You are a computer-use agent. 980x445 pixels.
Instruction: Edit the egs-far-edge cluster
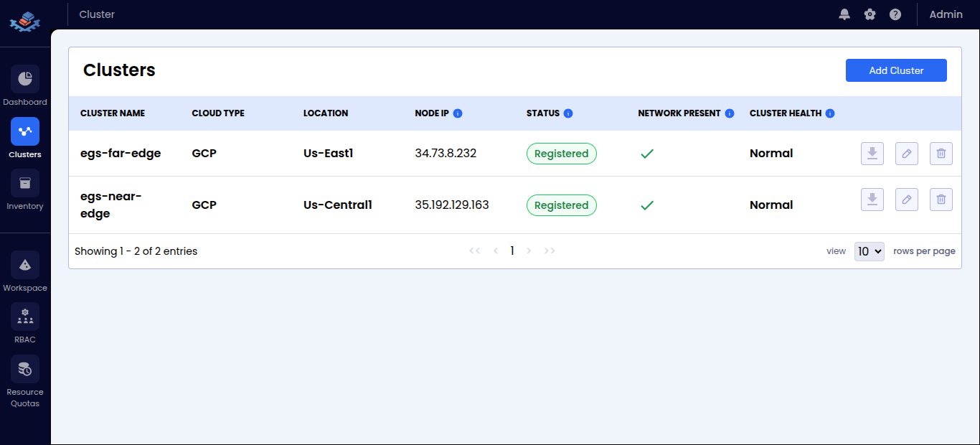(906, 154)
